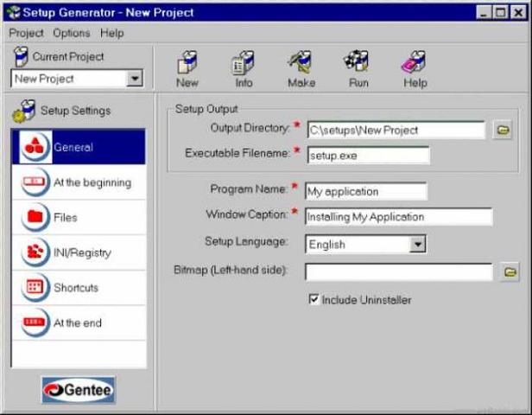The width and height of the screenshot is (532, 415).
Task: Click the 'At the end' label
Action: (78, 322)
